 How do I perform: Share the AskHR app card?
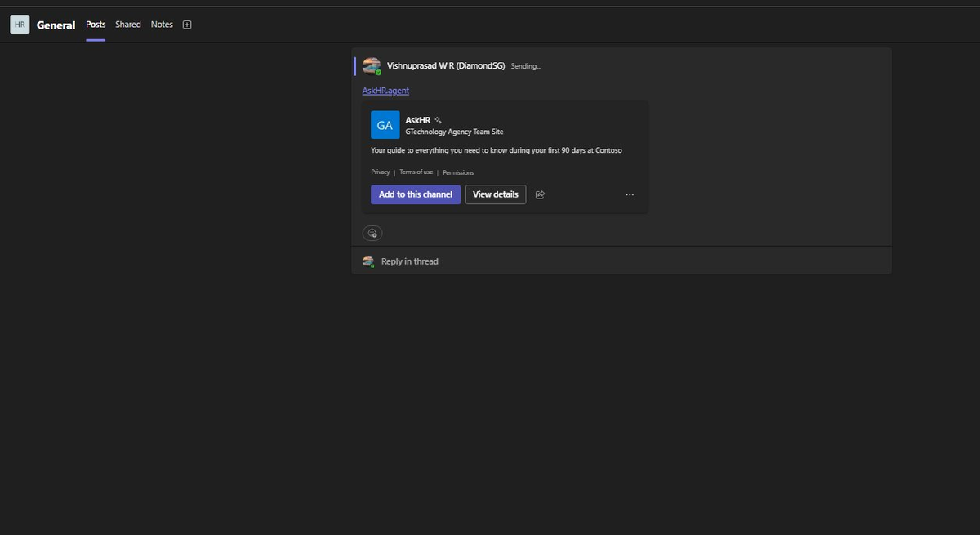(540, 194)
